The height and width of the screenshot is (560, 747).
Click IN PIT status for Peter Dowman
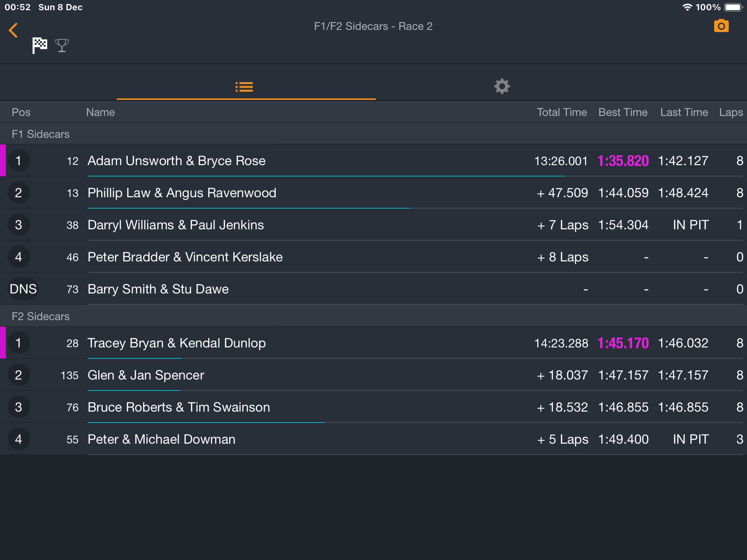point(691,439)
